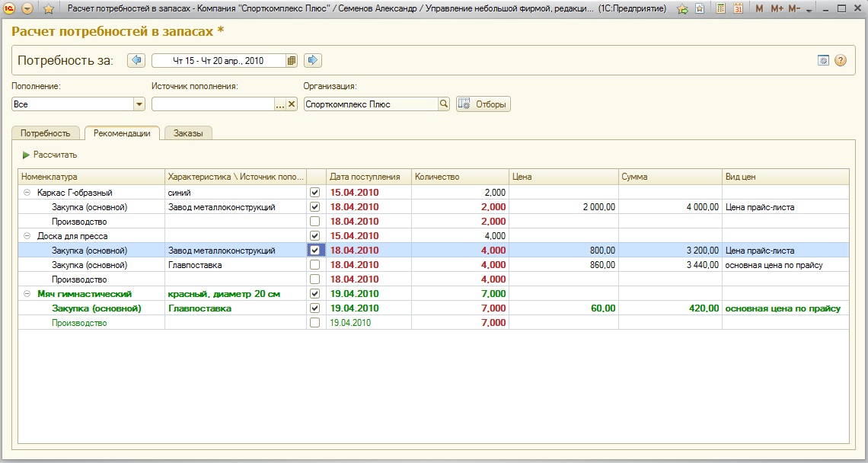The width and height of the screenshot is (868, 463).
Task: Collapse the Мяч гимнастический group
Action: [x=27, y=294]
